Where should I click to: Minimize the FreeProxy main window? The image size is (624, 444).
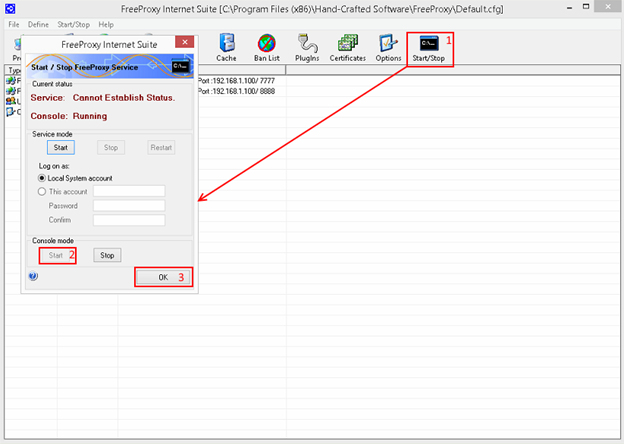click(x=569, y=8)
